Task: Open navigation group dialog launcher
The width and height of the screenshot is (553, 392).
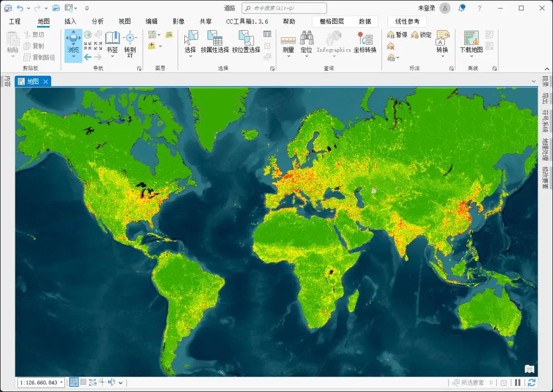Action: [139, 69]
